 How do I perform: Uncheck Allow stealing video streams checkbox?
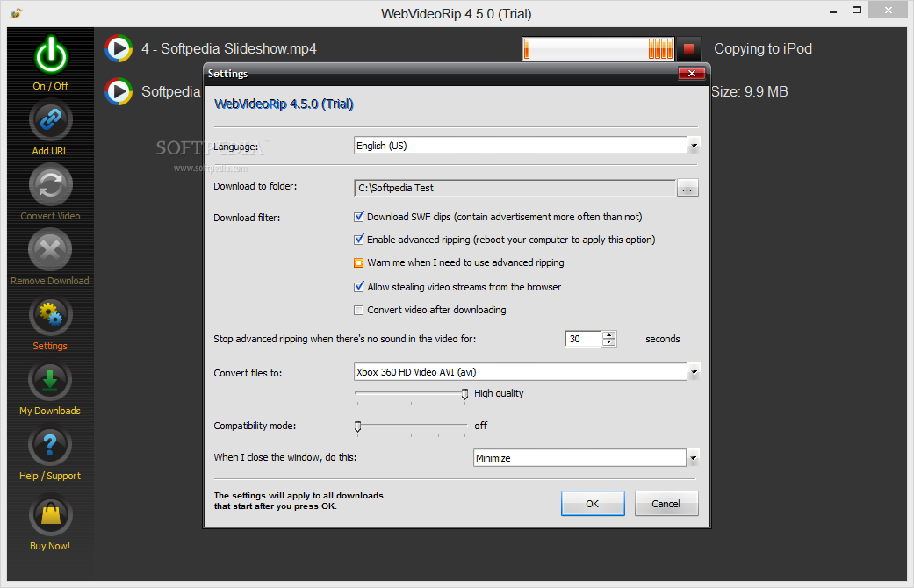[359, 287]
